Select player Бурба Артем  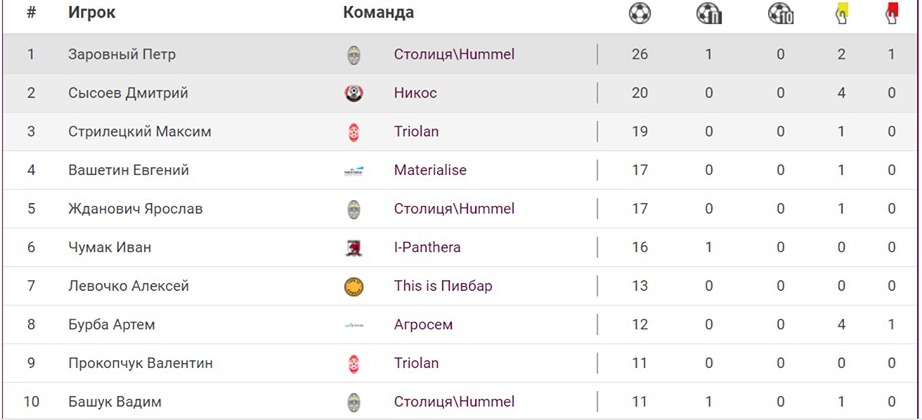pos(111,325)
